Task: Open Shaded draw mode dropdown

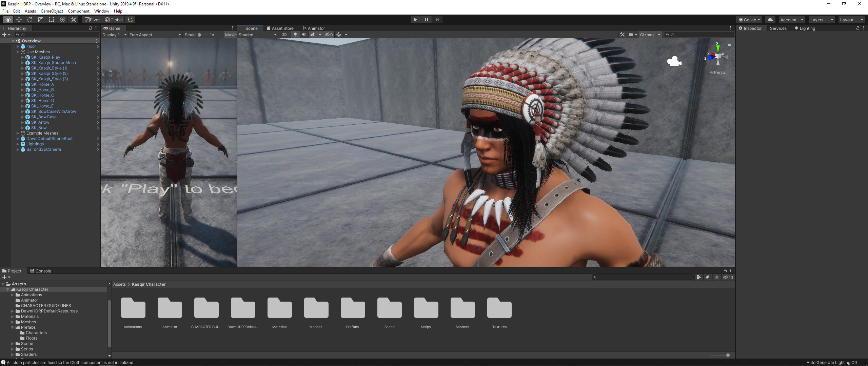Action: [258, 35]
